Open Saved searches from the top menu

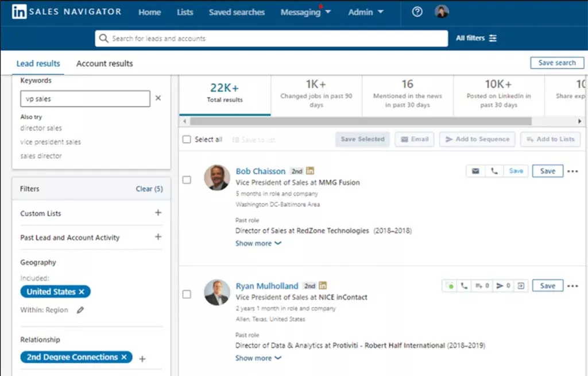tap(237, 11)
